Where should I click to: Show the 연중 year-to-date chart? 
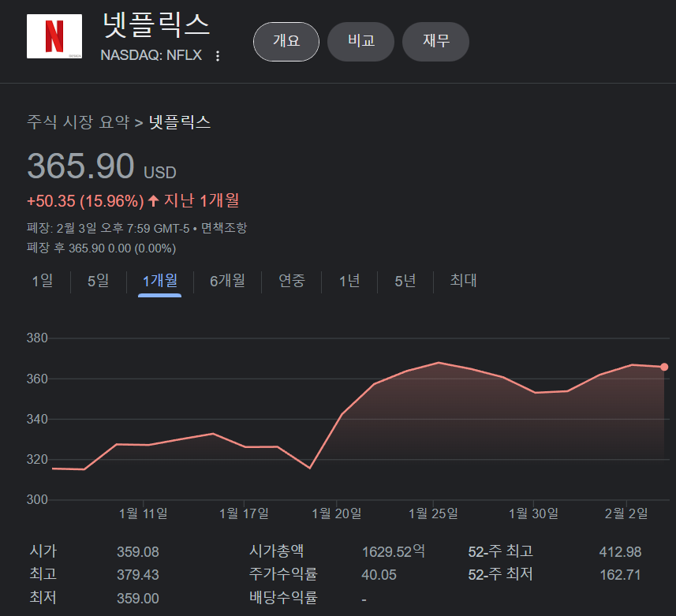[292, 281]
